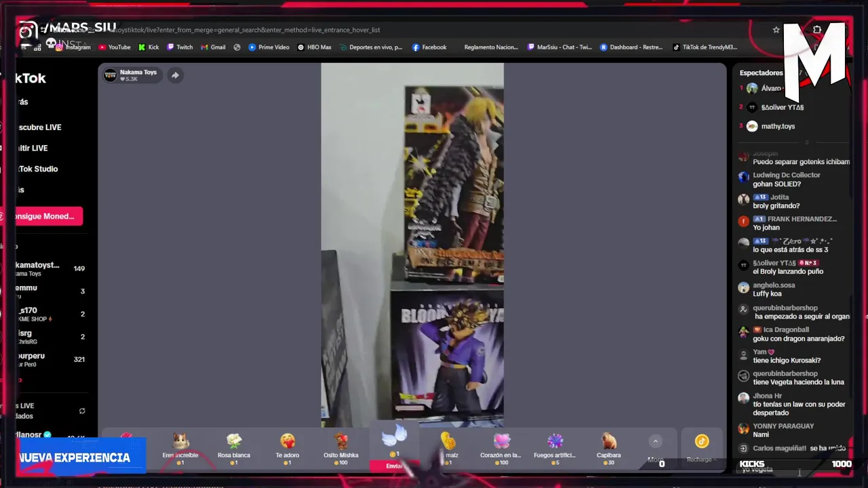Image resolution: width=868 pixels, height=488 pixels.
Task: Open the Instagram bookmark
Action: [73, 47]
